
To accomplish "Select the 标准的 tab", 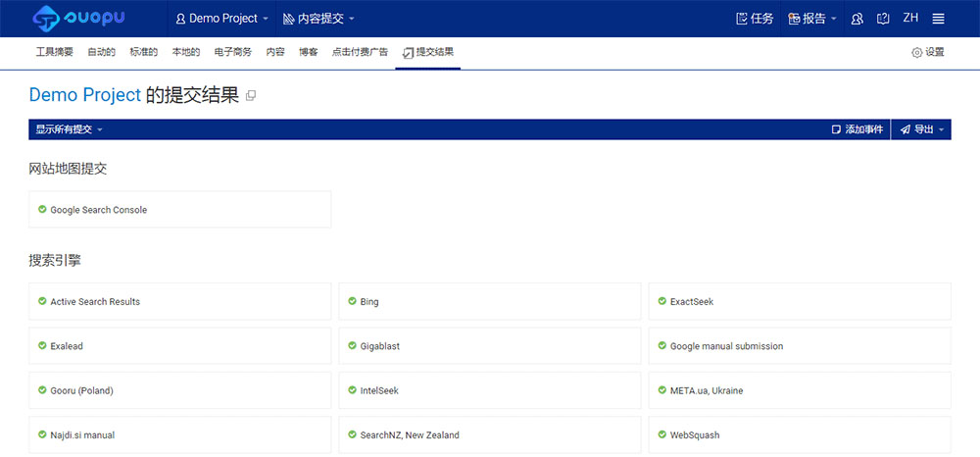I will pyautogui.click(x=144, y=53).
